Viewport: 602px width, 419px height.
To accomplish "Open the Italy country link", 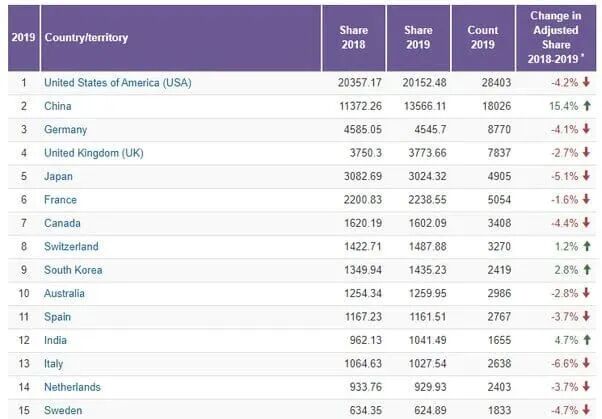I will click(53, 364).
